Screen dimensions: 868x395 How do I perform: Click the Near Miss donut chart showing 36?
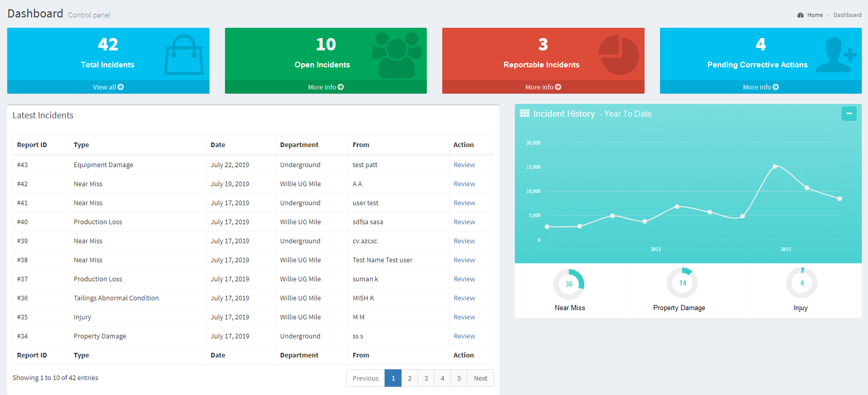[x=569, y=284]
